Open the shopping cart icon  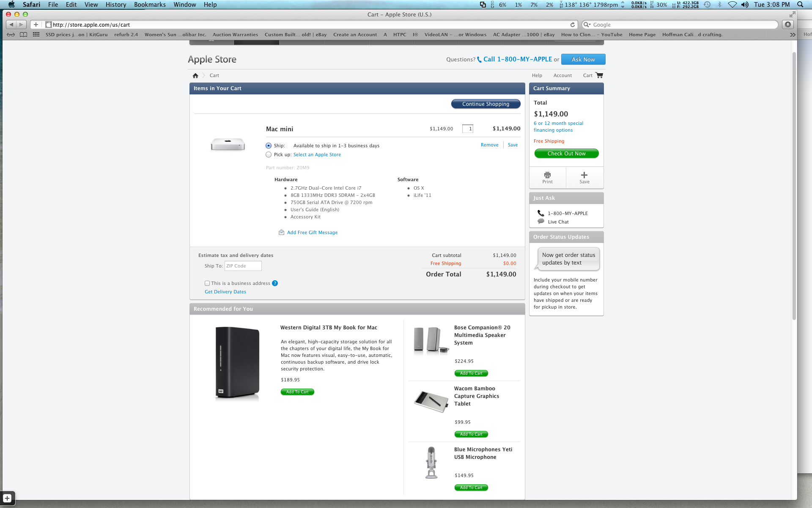[x=599, y=75]
